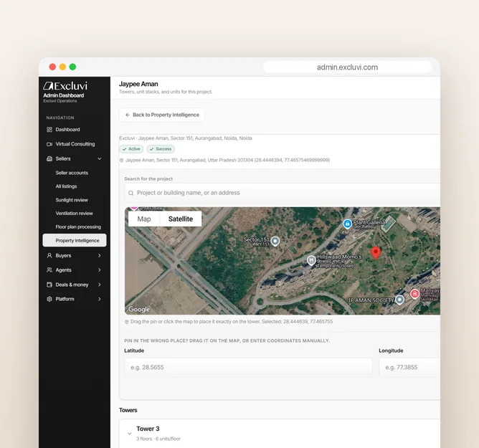Click the Sellers storefront icon
The height and width of the screenshot is (448, 479).
pos(49,159)
